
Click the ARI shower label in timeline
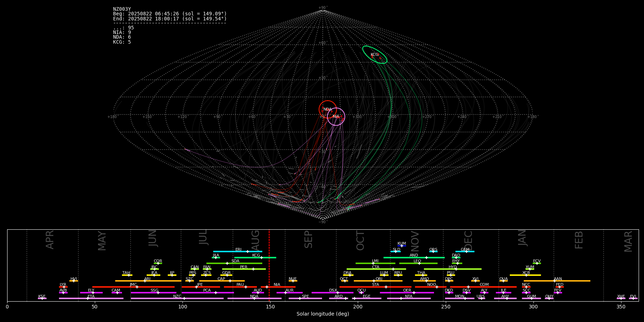[147, 279]
